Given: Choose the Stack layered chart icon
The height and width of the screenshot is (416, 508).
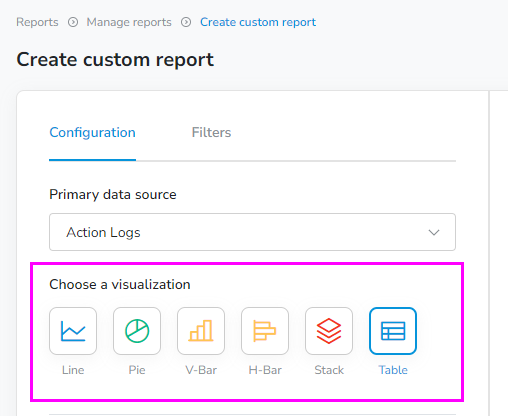Looking at the screenshot, I should (329, 331).
